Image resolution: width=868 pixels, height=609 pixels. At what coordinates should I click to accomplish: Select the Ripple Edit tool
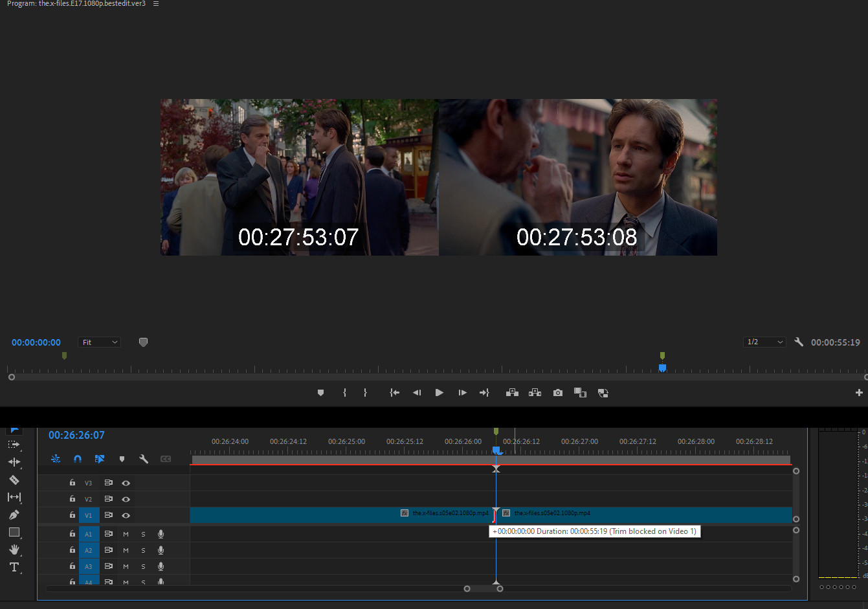tap(14, 462)
